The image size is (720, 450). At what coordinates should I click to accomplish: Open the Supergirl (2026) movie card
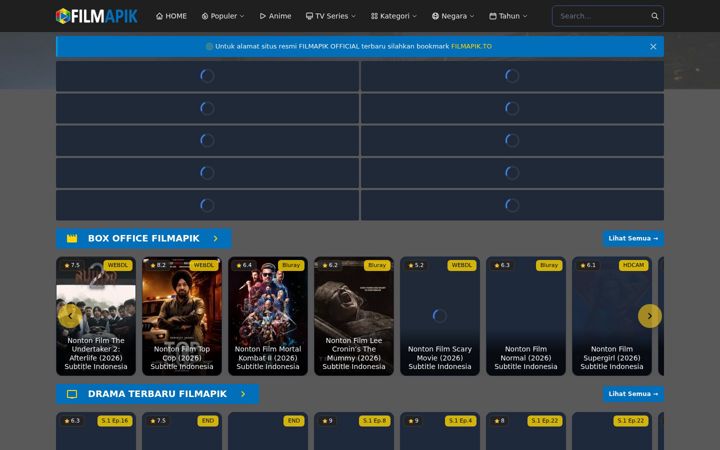tap(612, 316)
